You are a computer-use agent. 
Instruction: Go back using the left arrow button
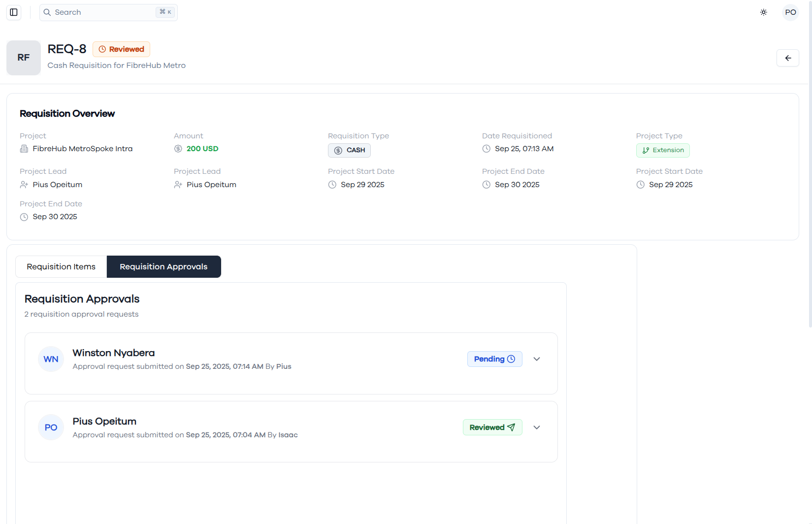(x=788, y=58)
